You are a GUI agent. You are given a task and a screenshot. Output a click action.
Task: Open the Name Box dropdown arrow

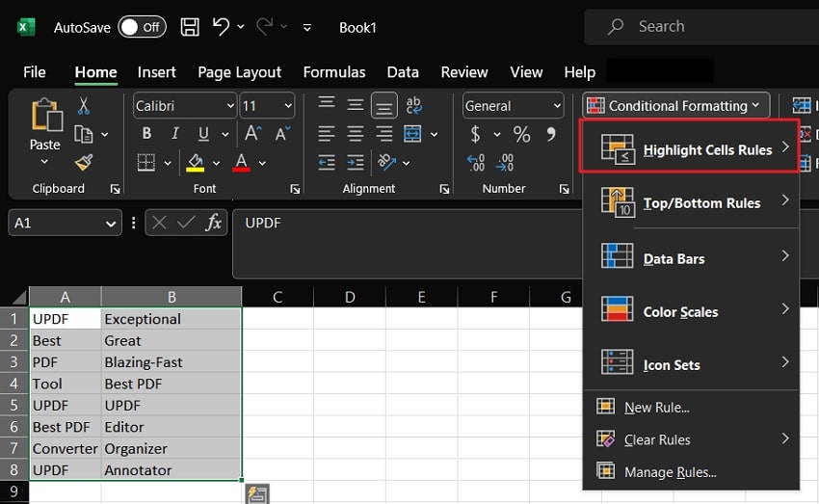[x=112, y=224]
